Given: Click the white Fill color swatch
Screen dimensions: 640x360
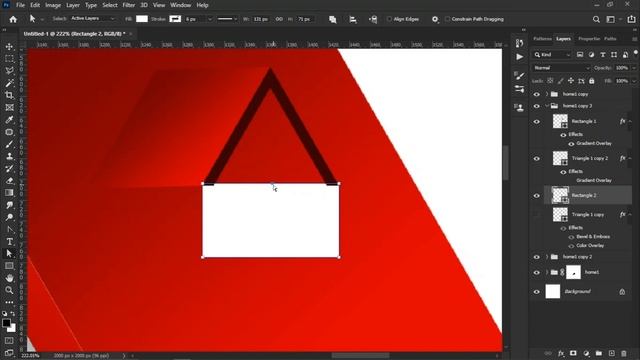Looking at the screenshot, I should [142, 19].
